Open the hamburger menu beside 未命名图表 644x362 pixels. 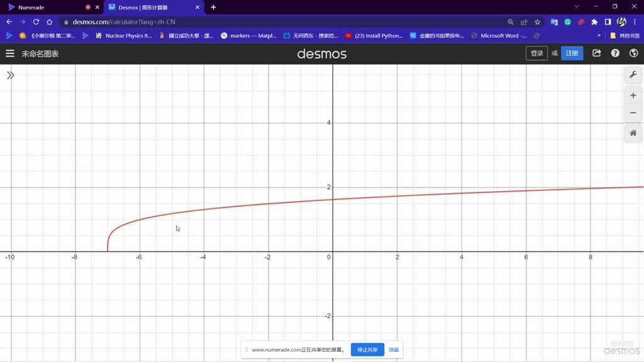click(9, 53)
